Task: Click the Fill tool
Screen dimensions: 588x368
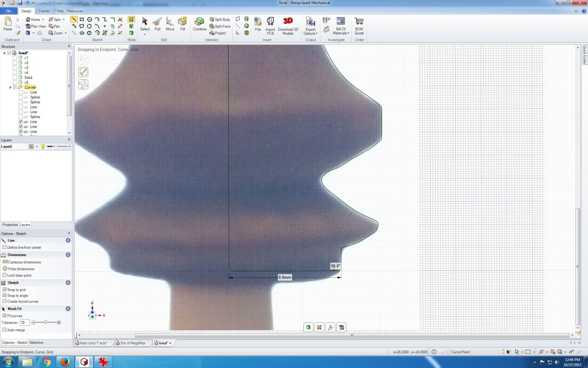Action: pyautogui.click(x=183, y=24)
